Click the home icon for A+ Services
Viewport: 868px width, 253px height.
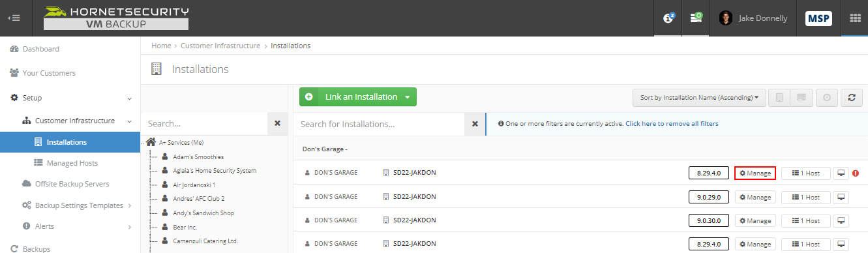click(151, 142)
